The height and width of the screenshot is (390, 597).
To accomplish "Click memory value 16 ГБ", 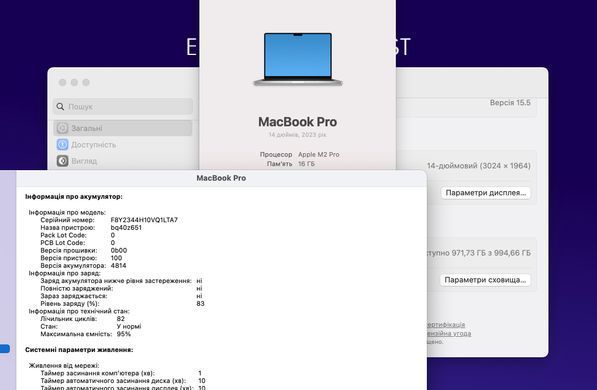I will (306, 164).
